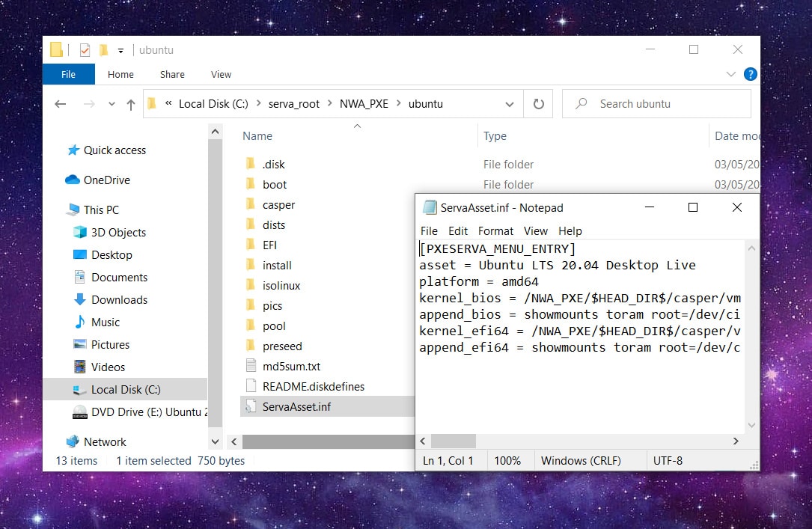Select the preseed folder icon

point(251,346)
